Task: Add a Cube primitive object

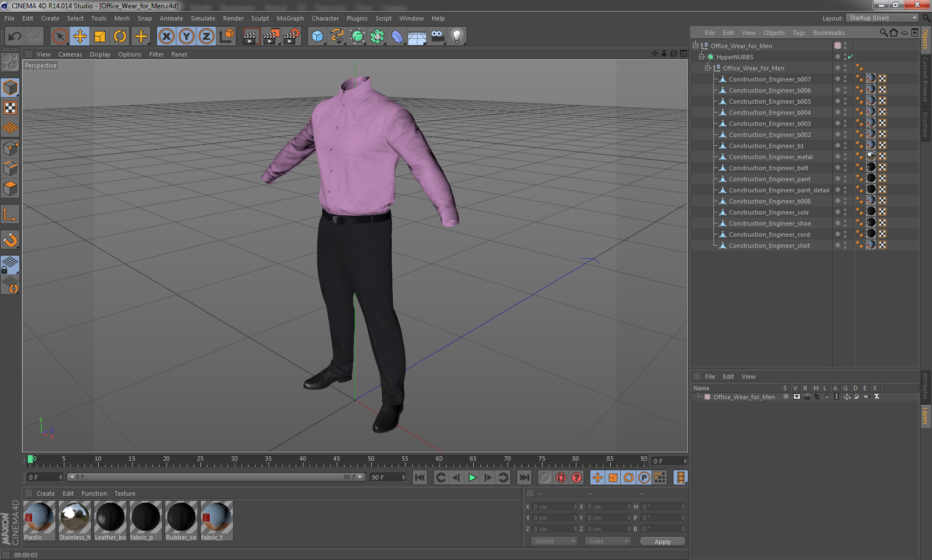Action: click(317, 37)
